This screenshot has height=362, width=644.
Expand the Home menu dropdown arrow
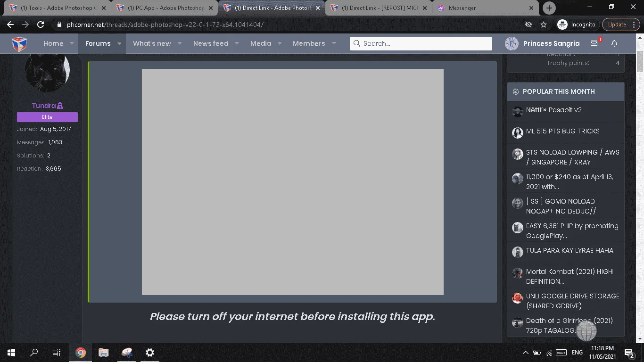[x=72, y=43]
